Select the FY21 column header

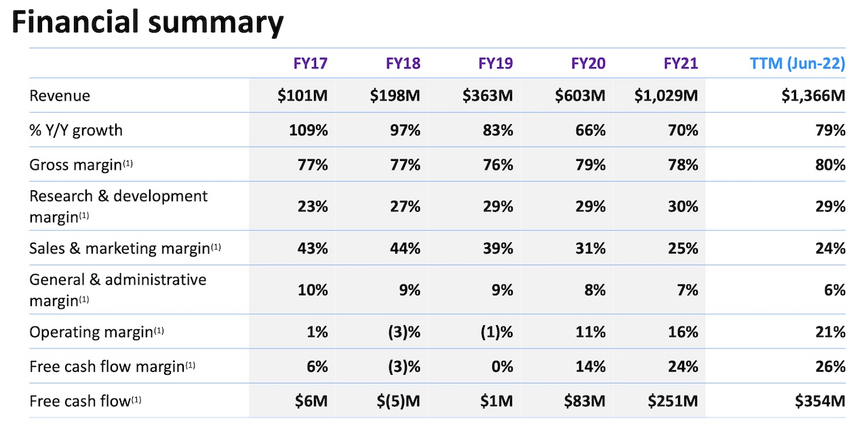680,64
